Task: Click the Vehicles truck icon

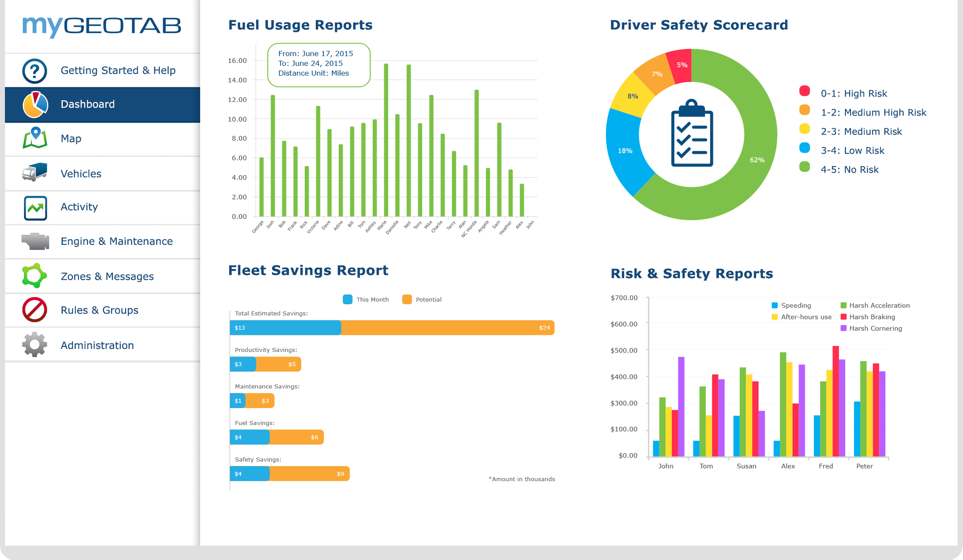Action: coord(35,172)
